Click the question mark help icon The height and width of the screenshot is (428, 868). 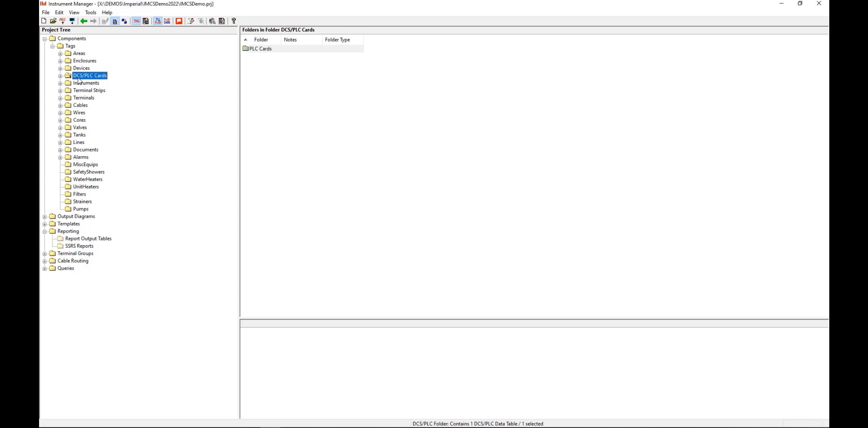234,21
